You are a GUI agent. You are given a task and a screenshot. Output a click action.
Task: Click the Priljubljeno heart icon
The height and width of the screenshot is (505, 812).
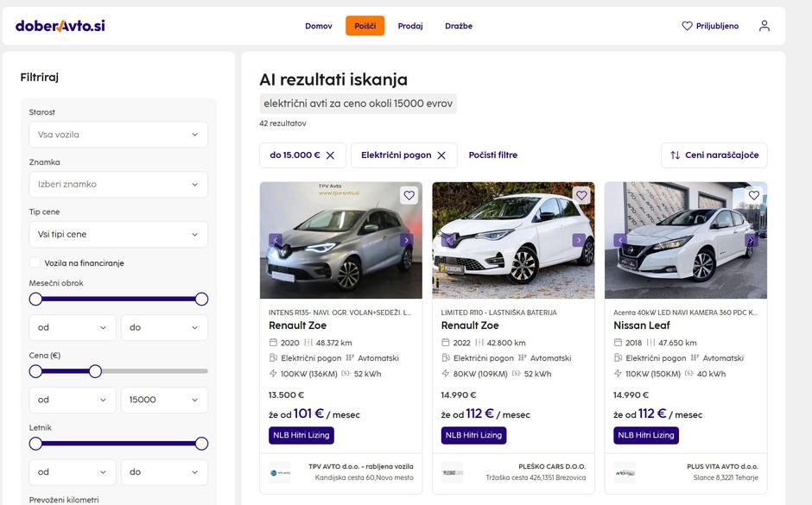click(x=685, y=25)
